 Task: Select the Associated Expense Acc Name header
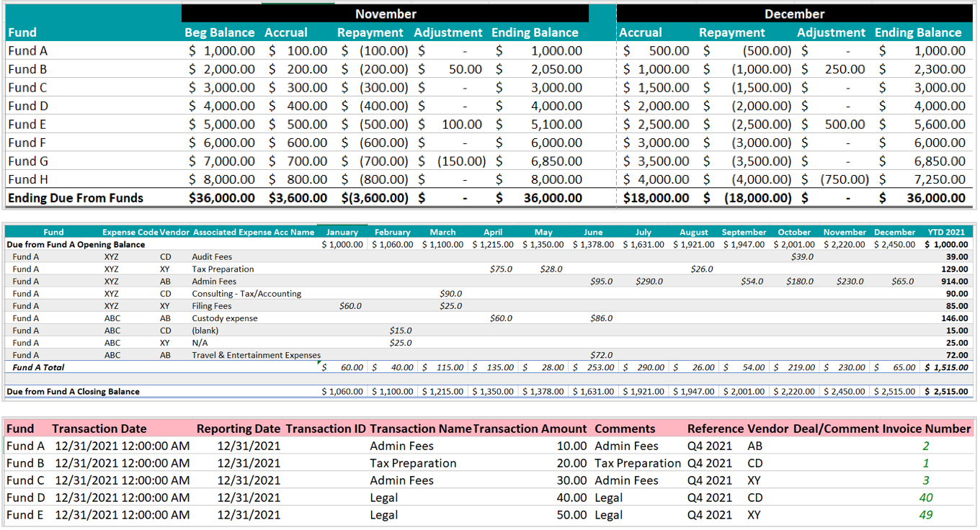coord(254,233)
